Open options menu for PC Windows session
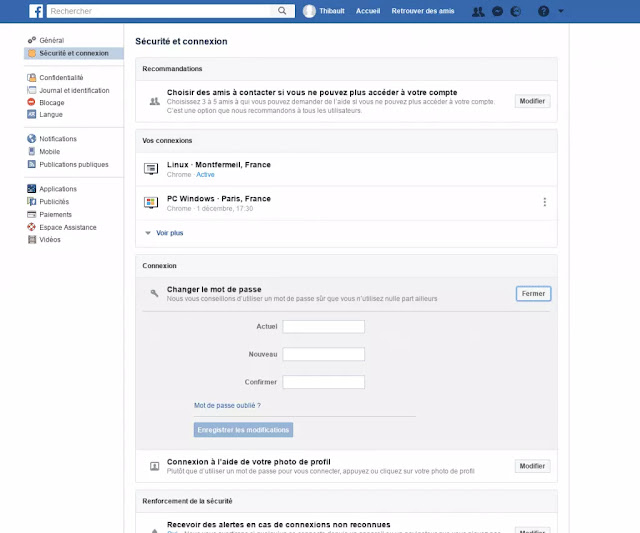 (544, 202)
